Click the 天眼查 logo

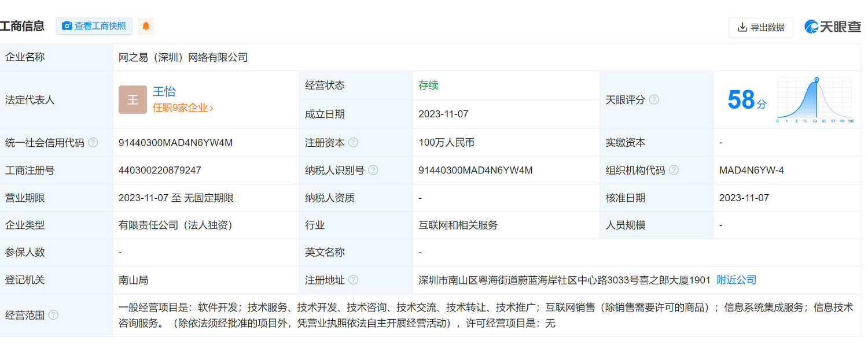[833, 27]
